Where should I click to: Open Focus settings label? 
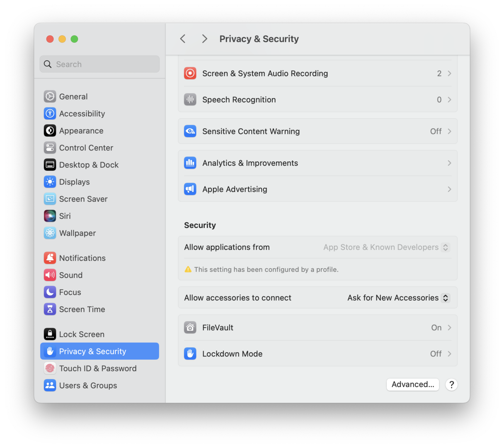[70, 292]
